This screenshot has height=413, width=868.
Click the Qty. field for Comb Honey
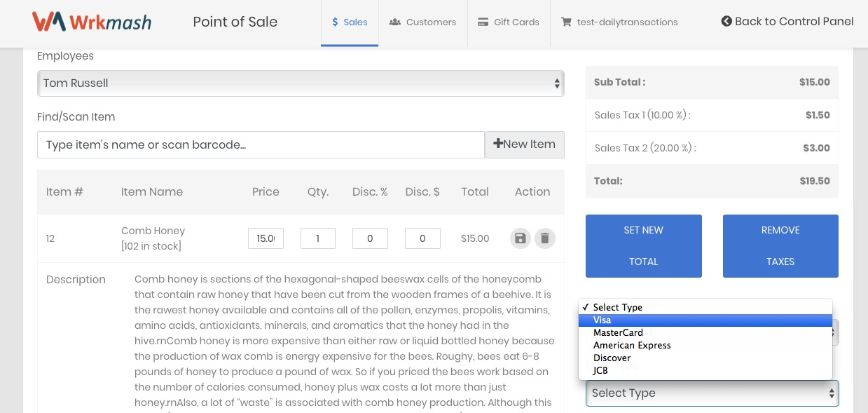(317, 238)
